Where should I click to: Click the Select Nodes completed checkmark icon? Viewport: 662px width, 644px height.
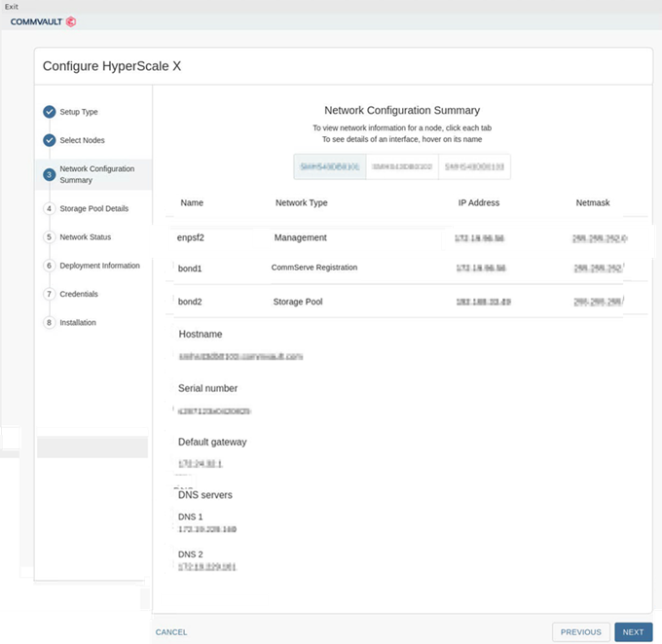(49, 140)
